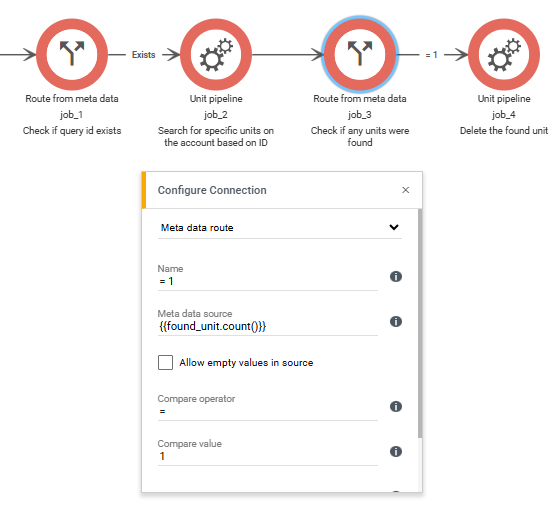Enable Allow empty values in source
560x505 pixels.
(x=165, y=362)
